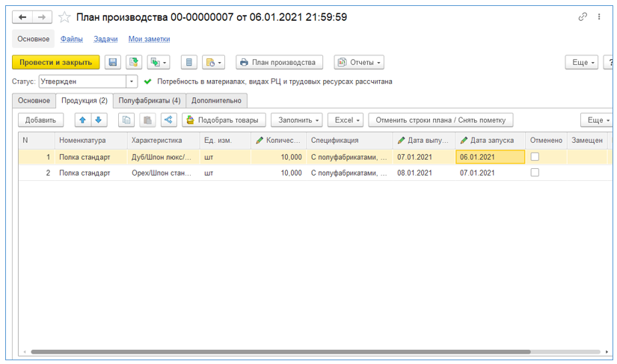Move row up with the up arrow icon
The image size is (617, 364).
[82, 120]
